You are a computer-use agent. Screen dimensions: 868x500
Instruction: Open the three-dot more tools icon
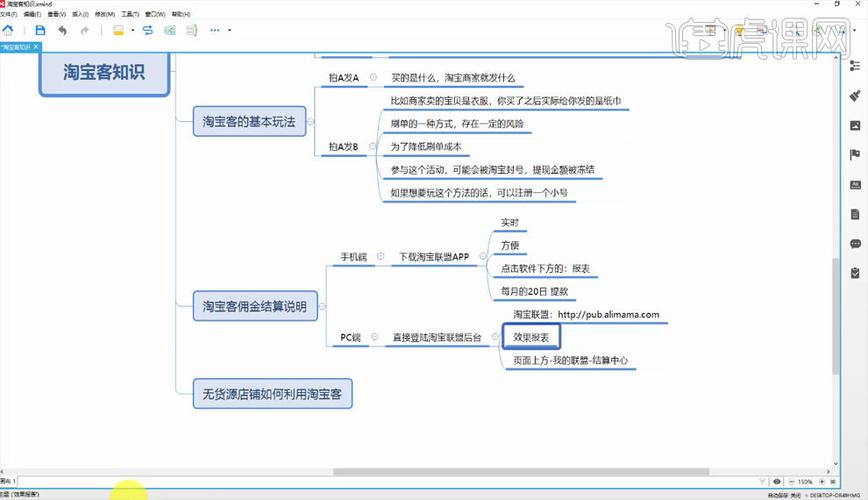click(x=215, y=30)
